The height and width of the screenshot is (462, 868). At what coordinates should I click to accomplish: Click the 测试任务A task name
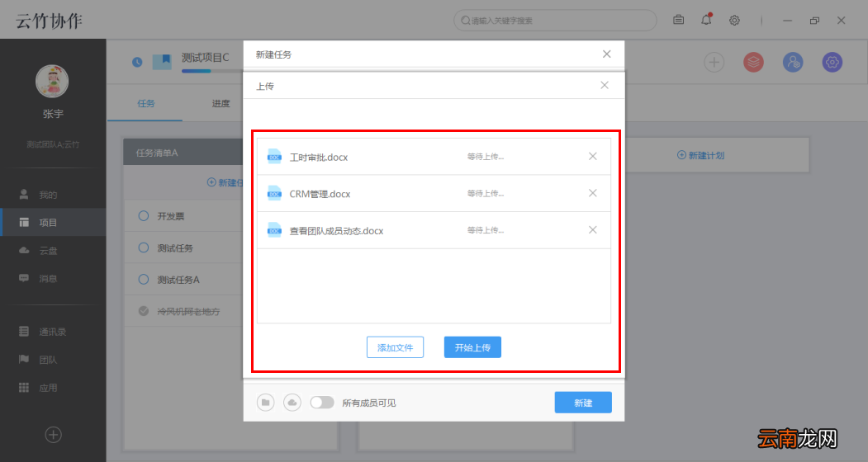[x=178, y=280]
